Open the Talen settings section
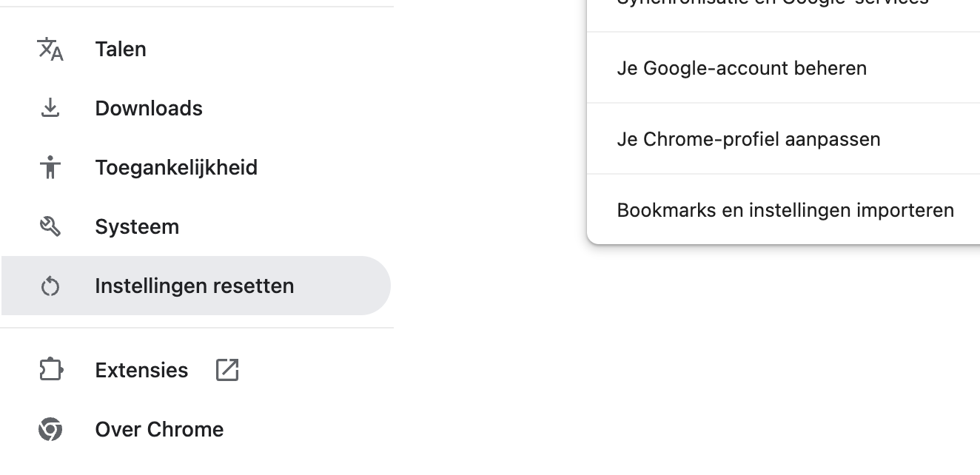The image size is (980, 475). tap(121, 48)
